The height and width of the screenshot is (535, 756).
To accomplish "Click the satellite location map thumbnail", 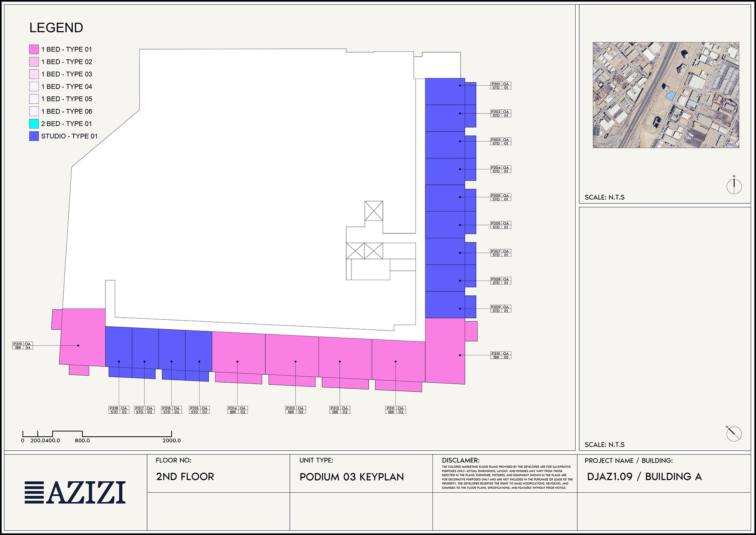I will click(x=666, y=95).
